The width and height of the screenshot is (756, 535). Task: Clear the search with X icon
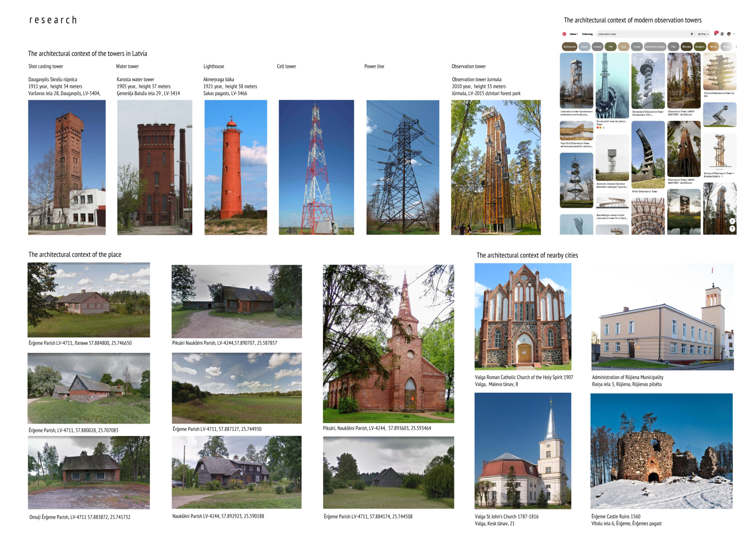(692, 34)
